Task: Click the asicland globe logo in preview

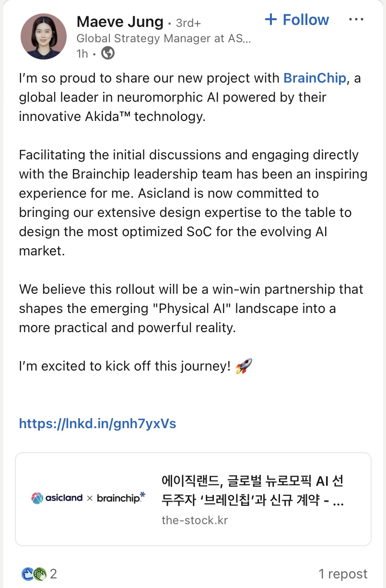Action: tap(37, 498)
